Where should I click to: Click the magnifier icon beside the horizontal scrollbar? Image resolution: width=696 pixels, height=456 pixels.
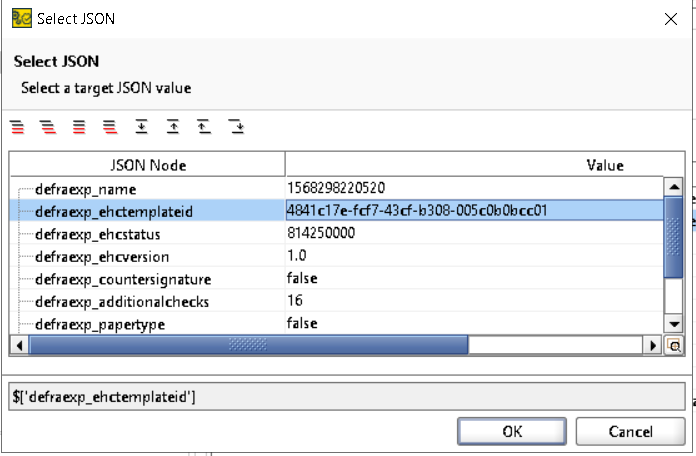tap(674, 345)
